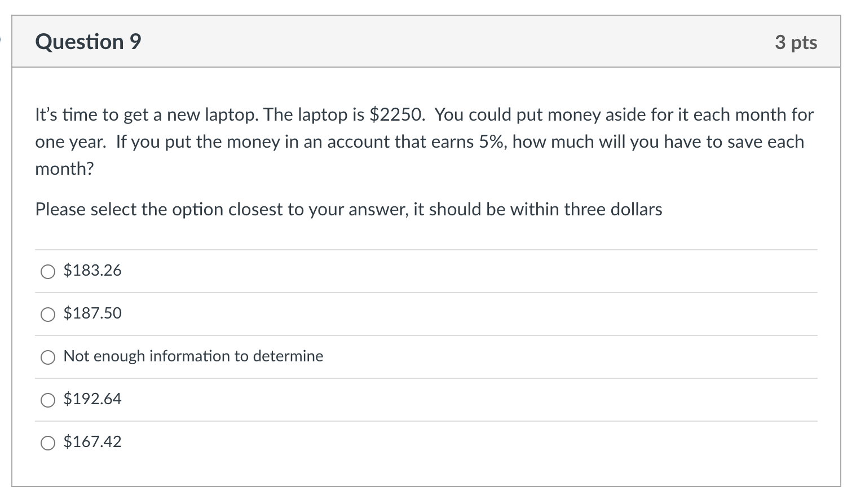Viewport: 865px width, 504px height.
Task: Select the 'Not enough information to determine' option
Action: (x=48, y=357)
